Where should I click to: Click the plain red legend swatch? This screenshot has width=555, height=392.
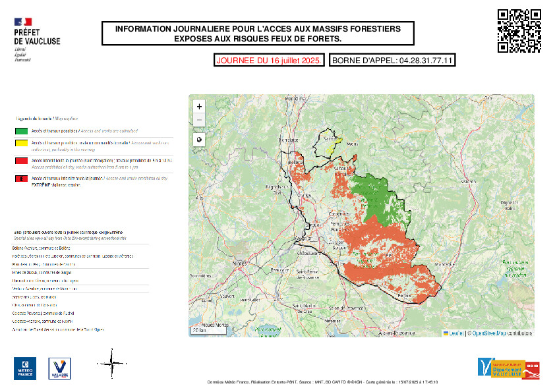[22, 161]
